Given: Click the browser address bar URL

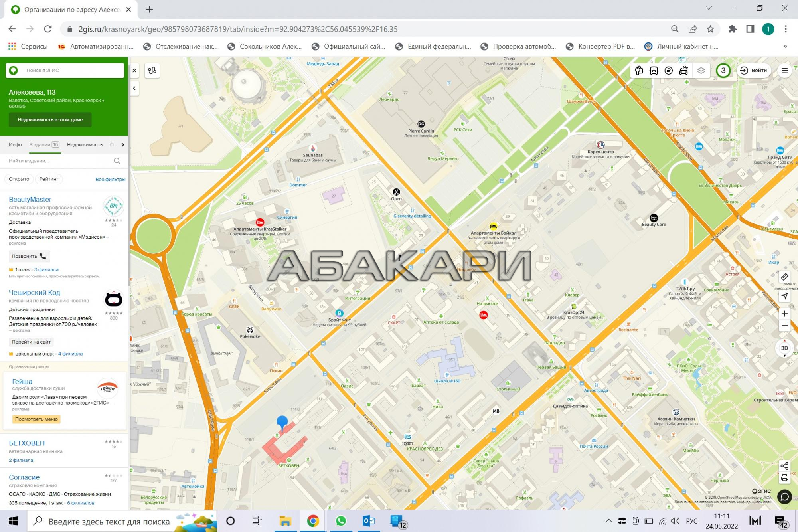Looking at the screenshot, I should click(238, 29).
